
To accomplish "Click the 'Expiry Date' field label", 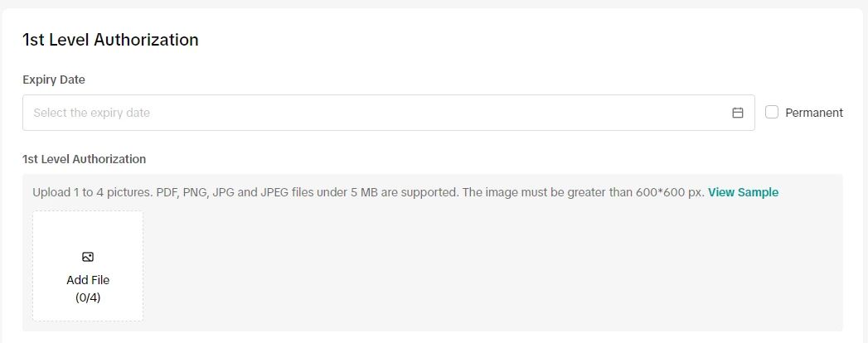I will pos(54,80).
